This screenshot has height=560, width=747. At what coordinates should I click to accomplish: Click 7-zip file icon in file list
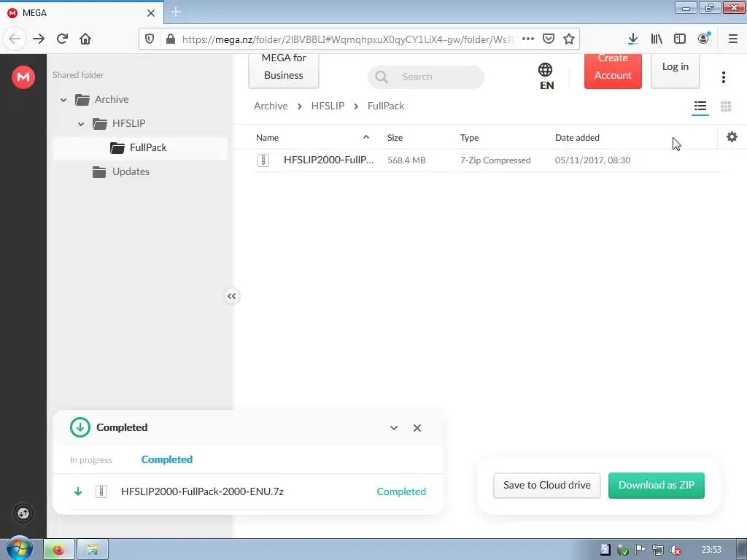[x=263, y=160]
